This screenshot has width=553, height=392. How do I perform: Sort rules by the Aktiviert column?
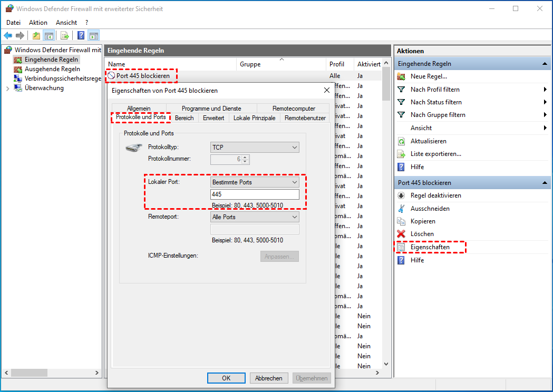pyautogui.click(x=368, y=64)
